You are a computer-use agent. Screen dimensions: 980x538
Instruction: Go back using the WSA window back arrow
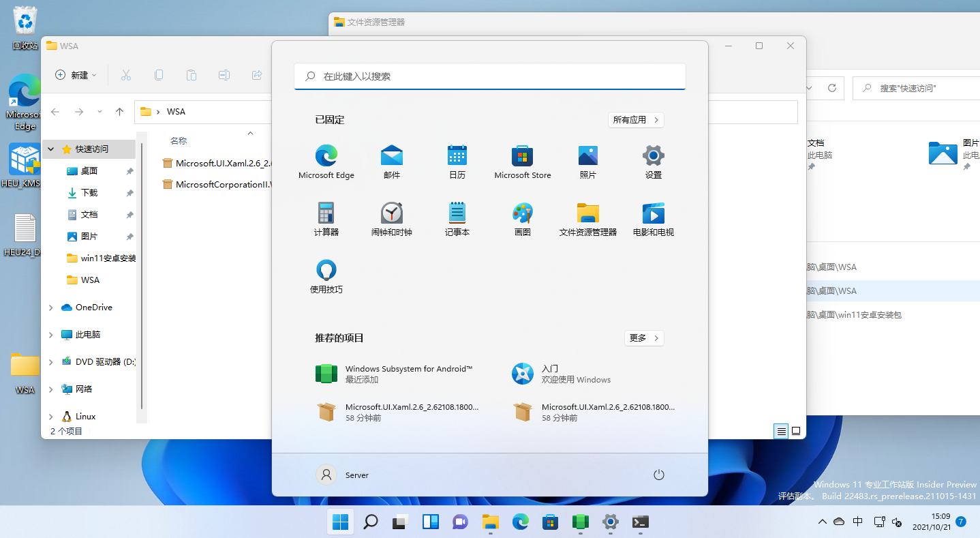click(x=55, y=112)
